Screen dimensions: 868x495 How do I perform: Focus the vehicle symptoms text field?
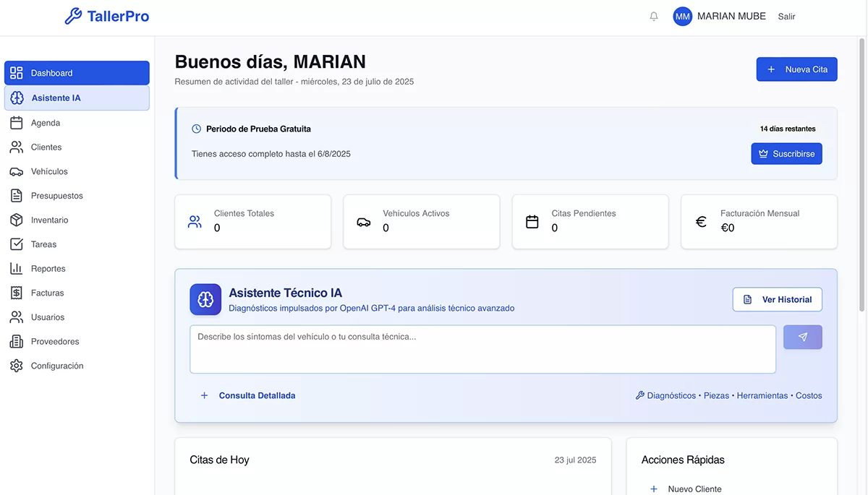coord(482,349)
